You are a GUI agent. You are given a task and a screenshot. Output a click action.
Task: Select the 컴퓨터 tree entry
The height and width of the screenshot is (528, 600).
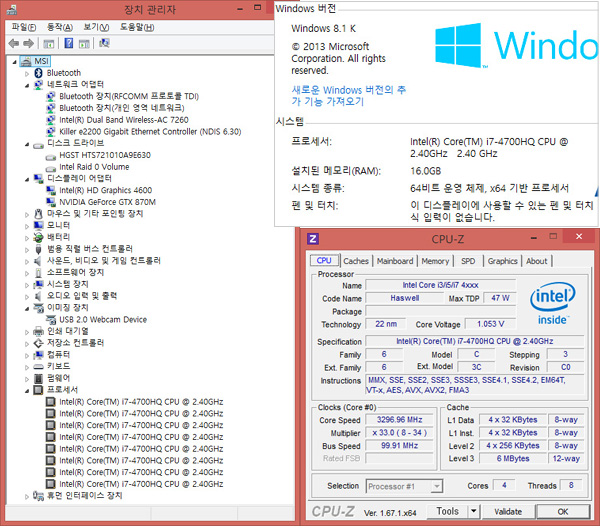click(x=58, y=355)
